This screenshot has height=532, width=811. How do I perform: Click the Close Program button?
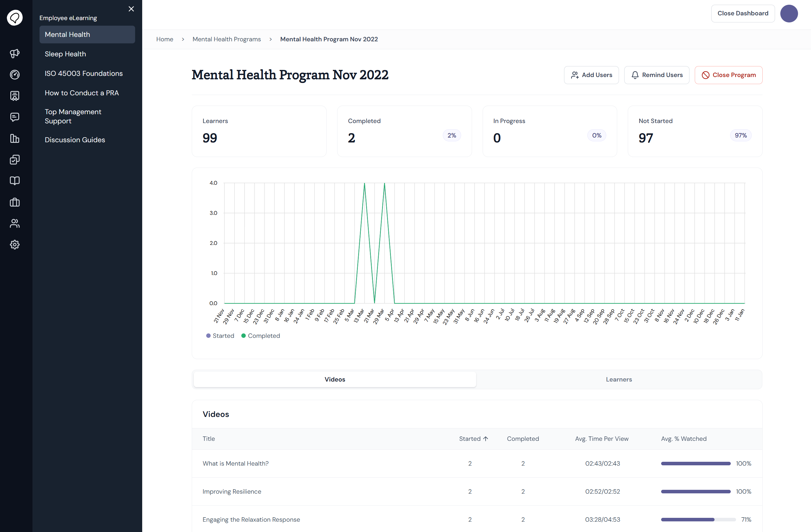[728, 75]
